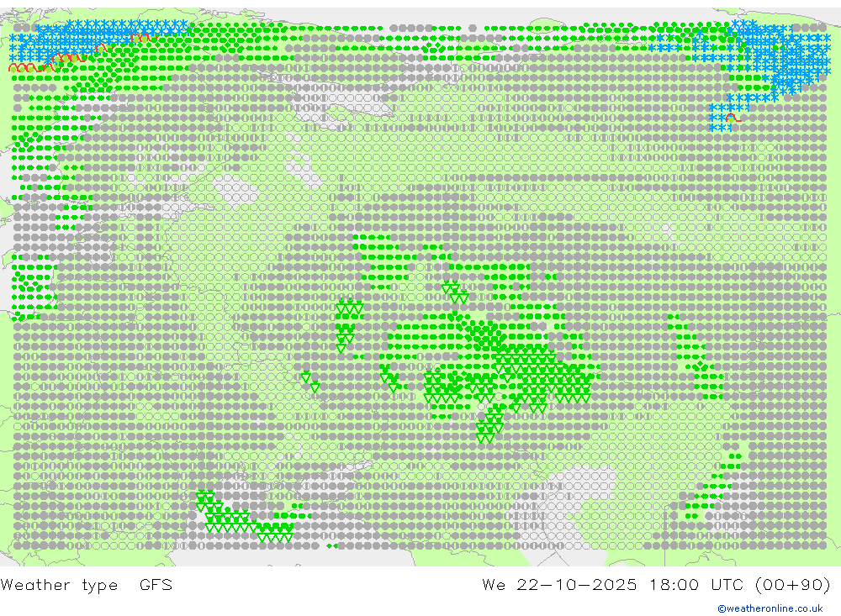Click the 'Weather type GFS' caption text
Image resolution: width=841 pixels, height=616 pixels.
(x=87, y=584)
